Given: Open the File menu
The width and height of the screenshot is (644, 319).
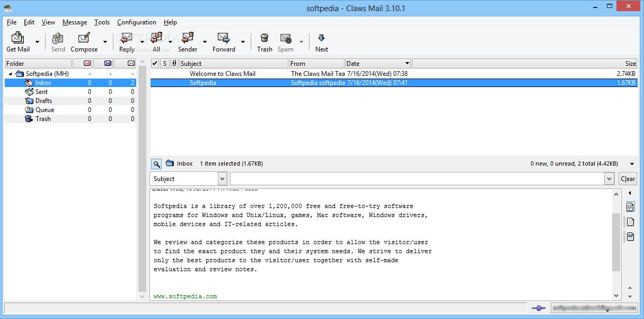Looking at the screenshot, I should coord(12,22).
